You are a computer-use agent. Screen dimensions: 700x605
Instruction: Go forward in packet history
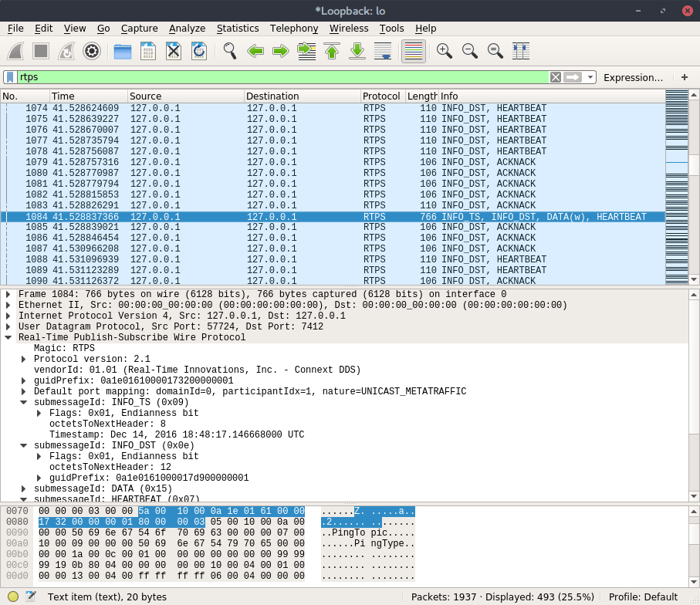coord(281,51)
